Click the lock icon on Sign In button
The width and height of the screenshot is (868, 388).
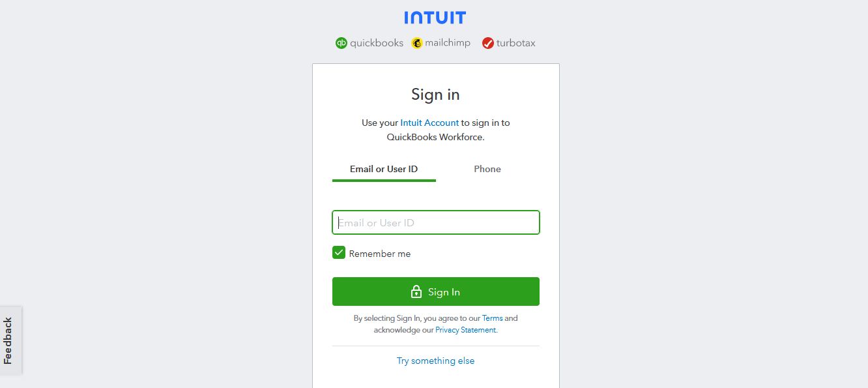click(416, 291)
